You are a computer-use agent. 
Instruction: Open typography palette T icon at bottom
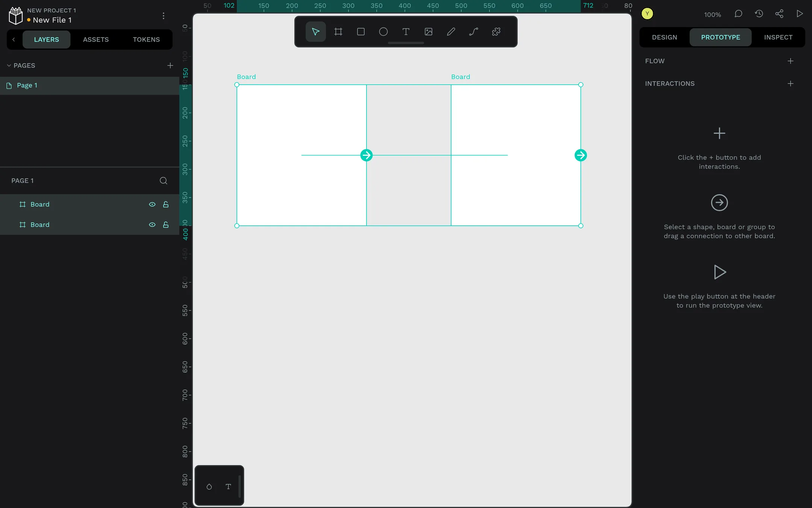click(x=228, y=487)
